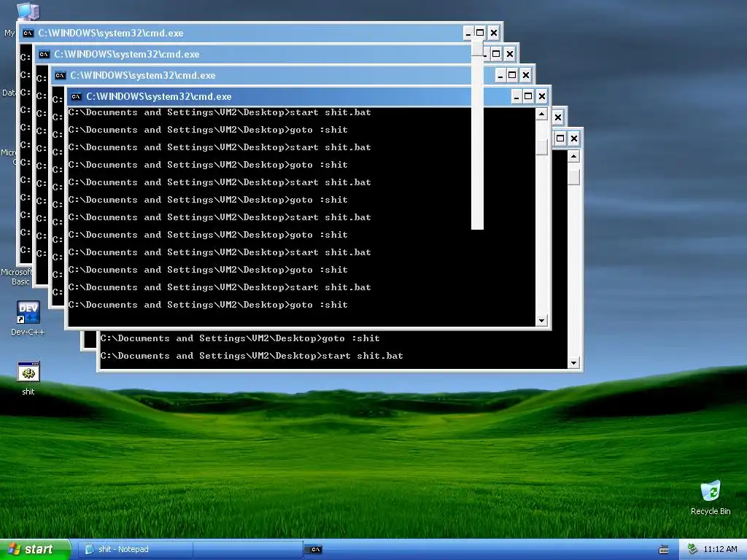This screenshot has height=560, width=747.
Task: Open system menu icon of uppermost cmd window
Action: click(x=28, y=33)
